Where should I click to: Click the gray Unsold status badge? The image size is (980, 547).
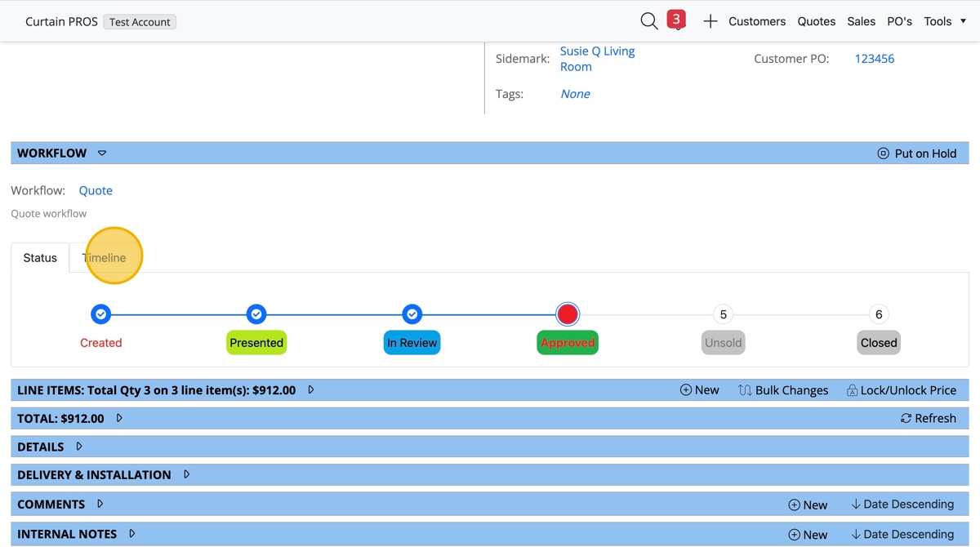click(x=723, y=343)
